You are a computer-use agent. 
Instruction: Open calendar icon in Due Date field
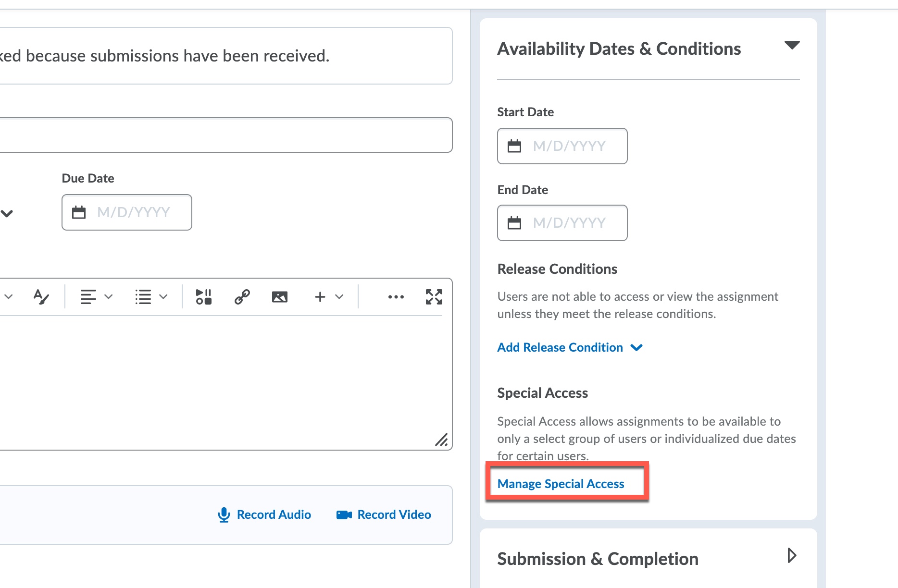click(x=79, y=212)
